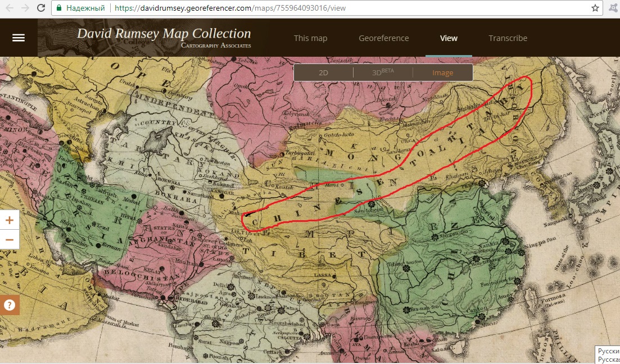Screen dimensions: 620x364
Task: Click the Kolyvansk label on the map
Action: (297, 114)
